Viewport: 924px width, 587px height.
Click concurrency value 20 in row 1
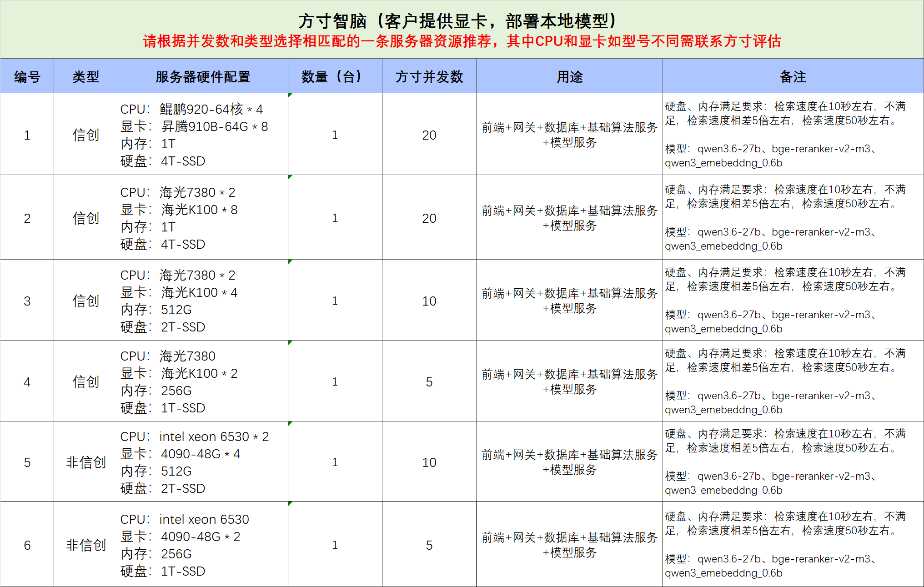[x=429, y=135]
